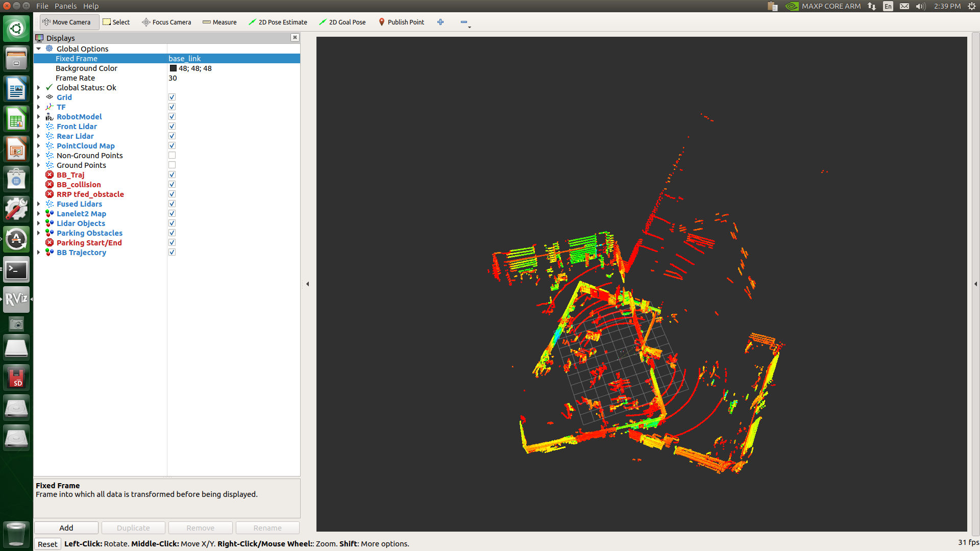Open the tool dropdown arrow after minus icon
This screenshot has width=980, height=551.
point(470,27)
